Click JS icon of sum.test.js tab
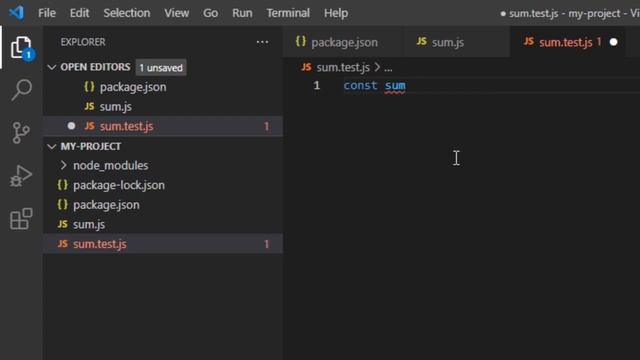Viewport: 640px width, 360px height. pyautogui.click(x=529, y=41)
